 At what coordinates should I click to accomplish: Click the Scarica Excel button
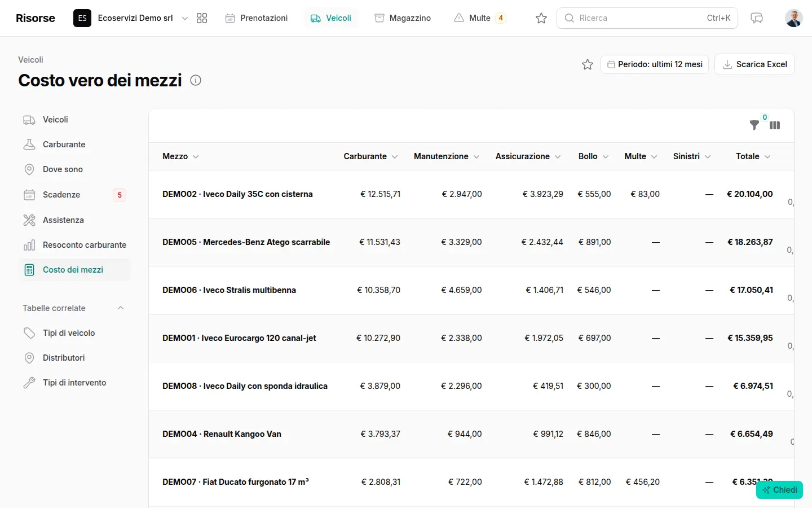[754, 64]
